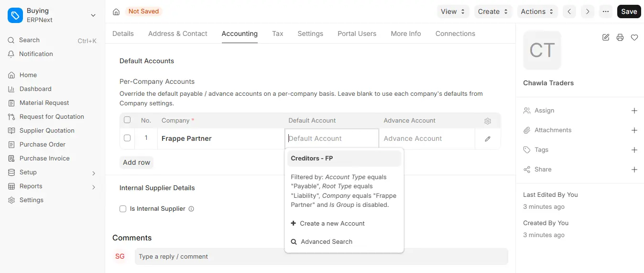
Task: Click the Not Saved status indicator
Action: (143, 11)
